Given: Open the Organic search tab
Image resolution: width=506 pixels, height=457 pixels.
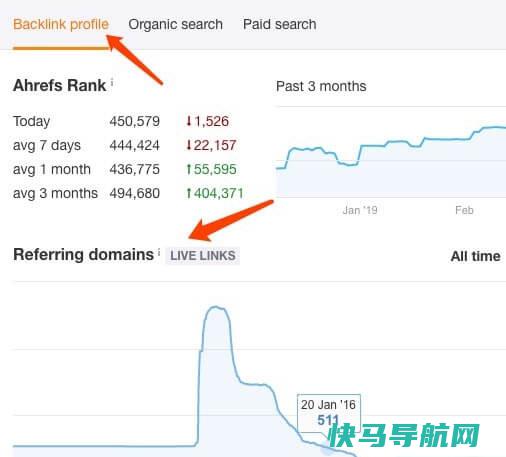Looking at the screenshot, I should (176, 25).
